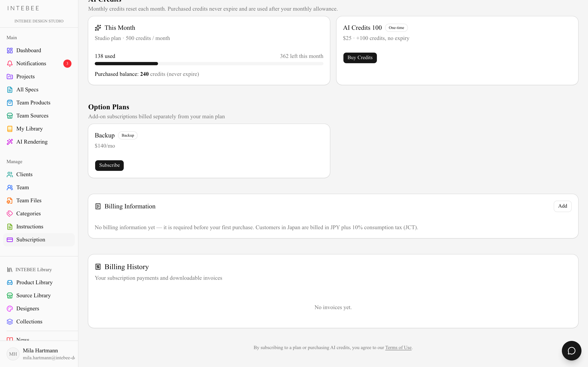Click the Categories tag icon
588x367 pixels.
point(10,214)
